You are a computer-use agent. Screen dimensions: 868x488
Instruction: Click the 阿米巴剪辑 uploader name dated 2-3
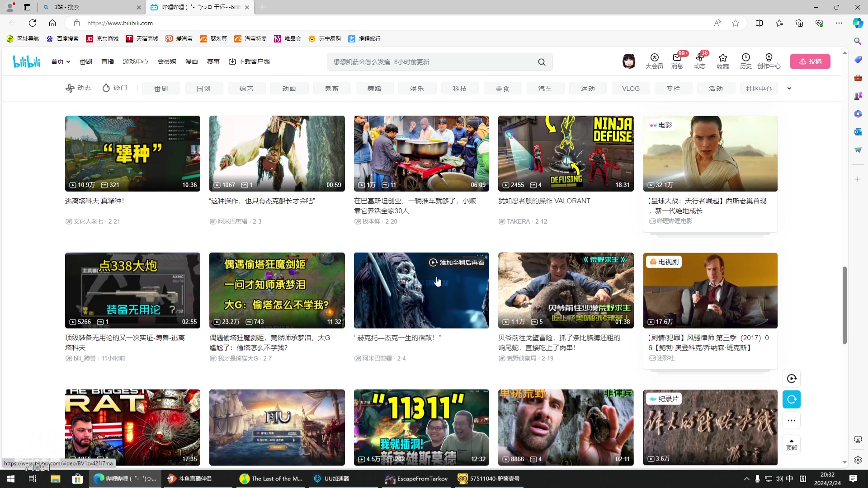coord(233,221)
